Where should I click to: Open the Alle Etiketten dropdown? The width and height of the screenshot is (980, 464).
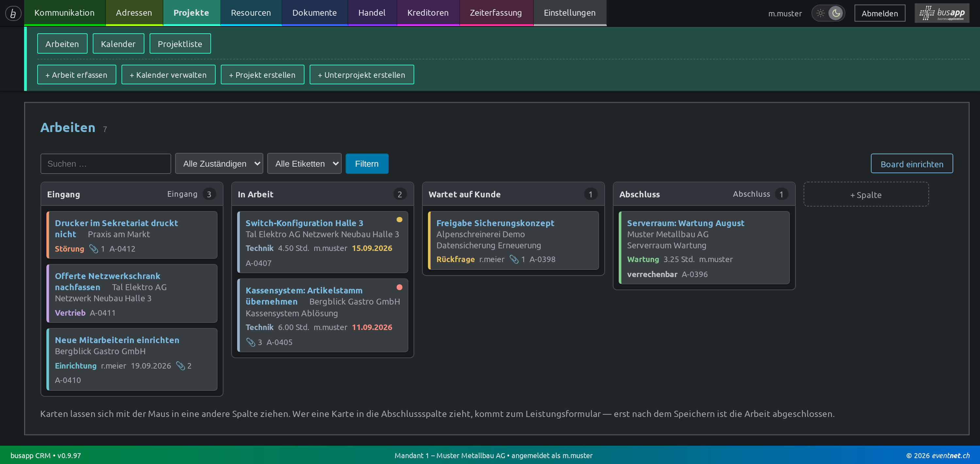click(x=304, y=164)
